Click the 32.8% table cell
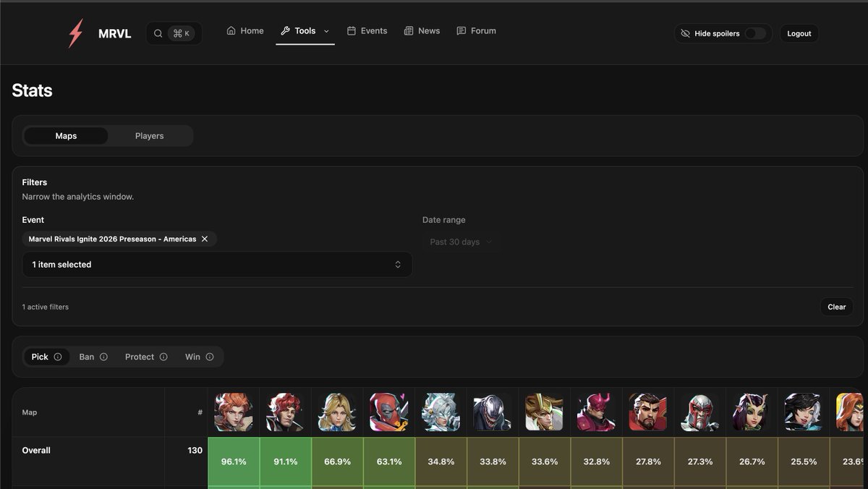This screenshot has height=489, width=868. point(596,462)
